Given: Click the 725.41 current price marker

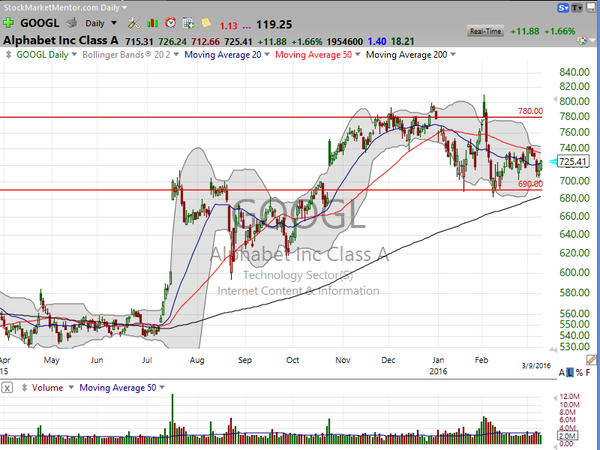Looking at the screenshot, I should (573, 161).
